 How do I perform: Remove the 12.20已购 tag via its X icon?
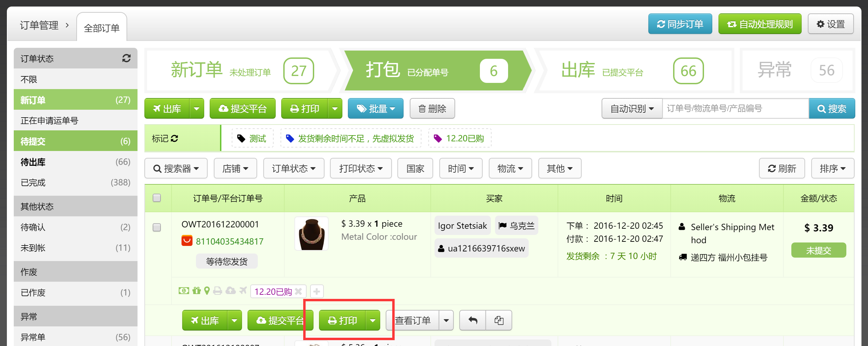tap(298, 292)
